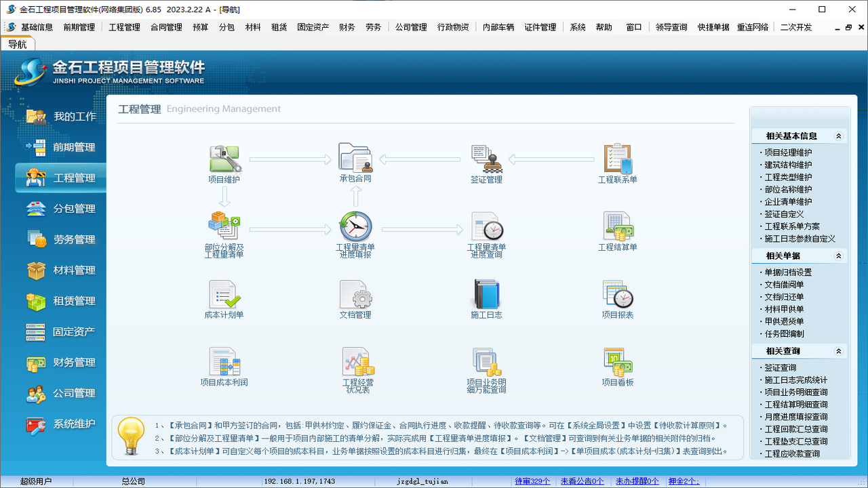Collapse the 相关查询 section
The height and width of the screenshot is (488, 868).
[x=838, y=351]
